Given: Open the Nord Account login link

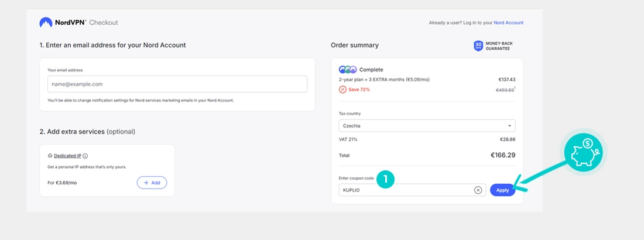Looking at the screenshot, I should point(508,23).
